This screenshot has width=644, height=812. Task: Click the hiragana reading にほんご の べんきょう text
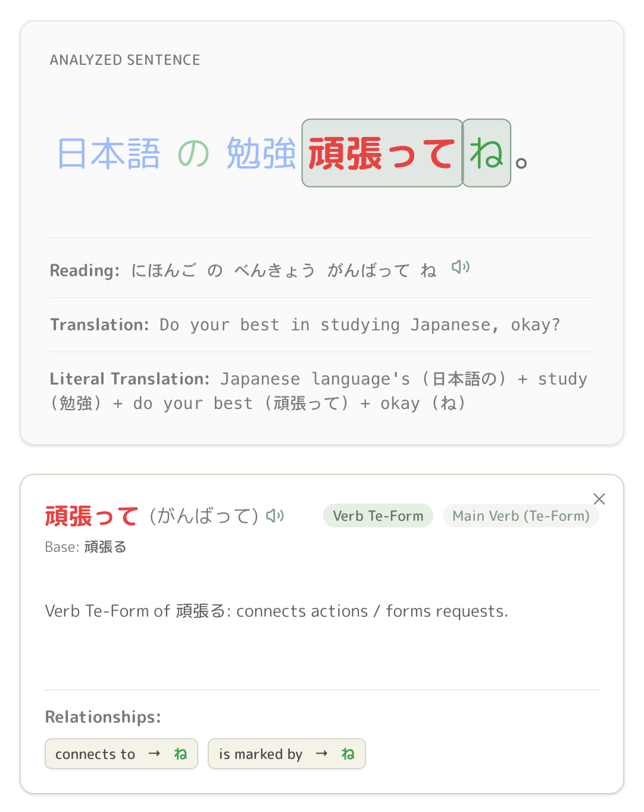pos(223,270)
